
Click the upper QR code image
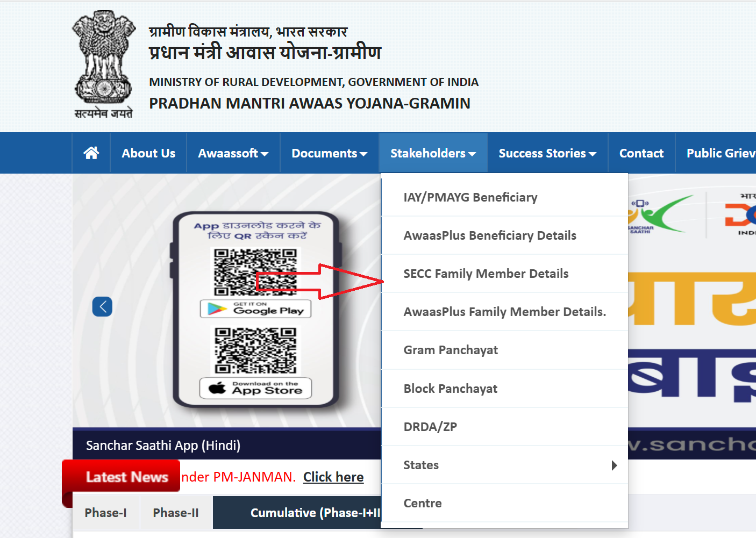click(x=255, y=271)
